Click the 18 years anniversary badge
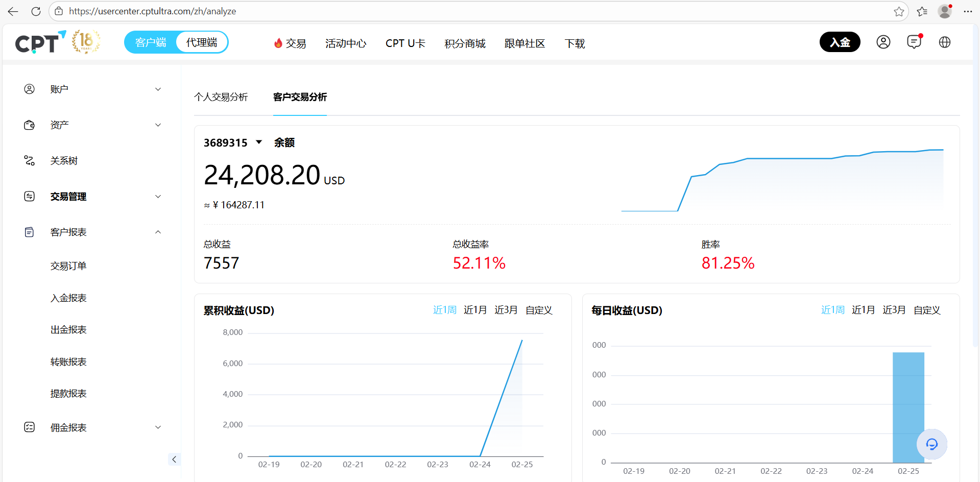This screenshot has height=482, width=980. coord(86,42)
